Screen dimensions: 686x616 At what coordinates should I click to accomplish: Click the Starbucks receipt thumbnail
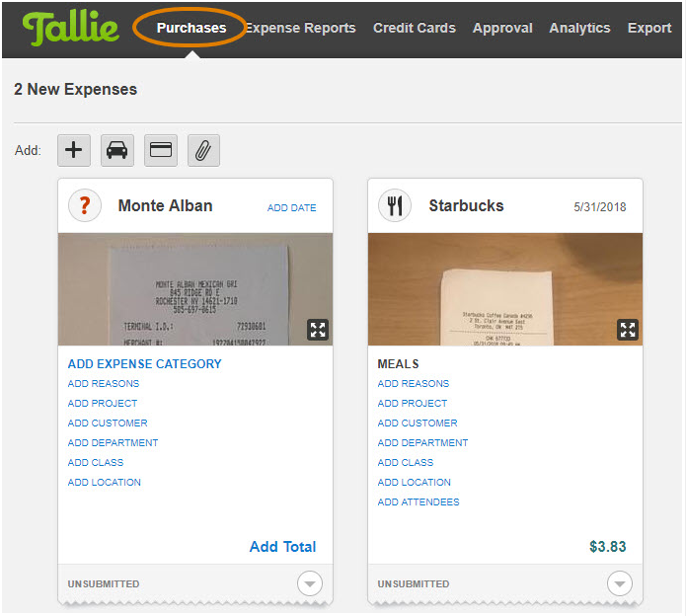pyautogui.click(x=504, y=289)
